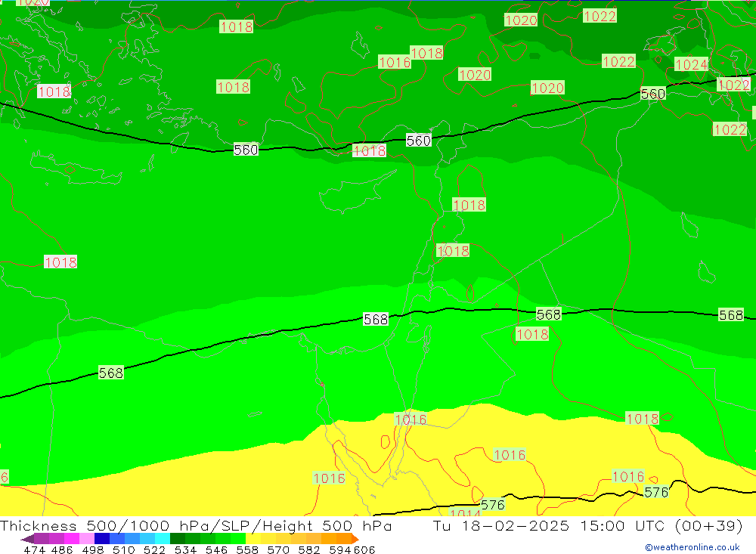Click the 510 legend value
Screen dimensions: 756x554
[x=124, y=549]
